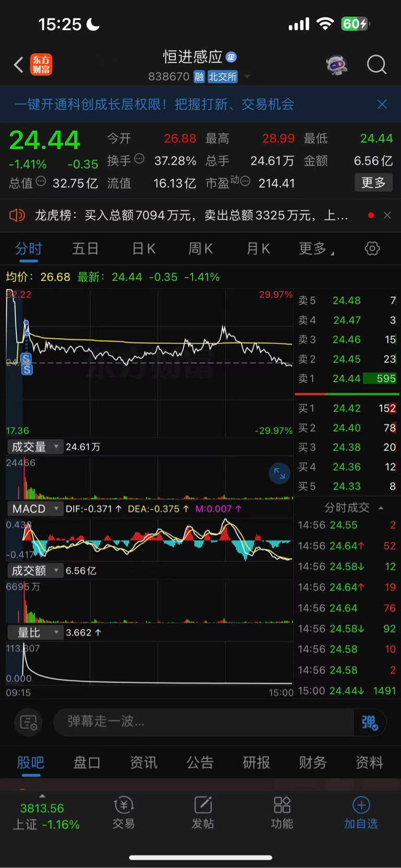Close the blue promotion banner

pos(382,104)
